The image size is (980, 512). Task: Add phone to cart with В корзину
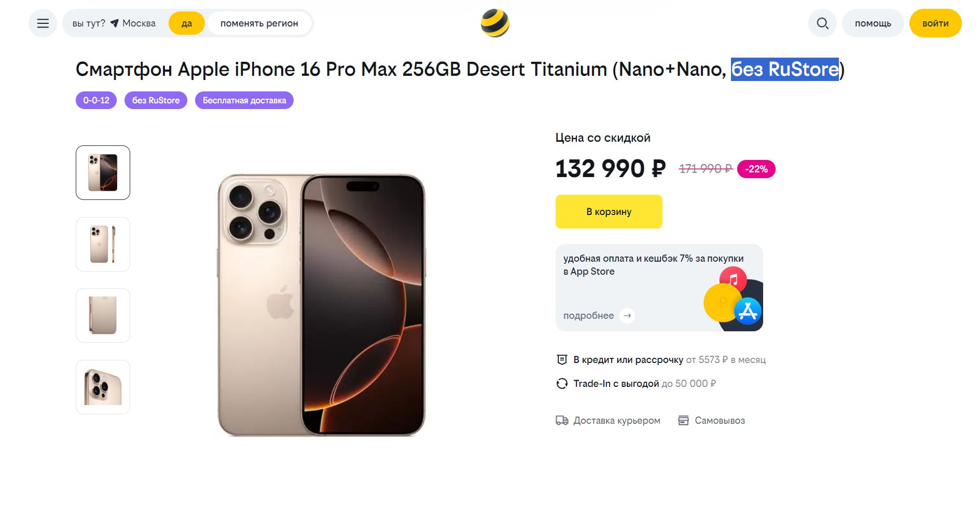(609, 212)
